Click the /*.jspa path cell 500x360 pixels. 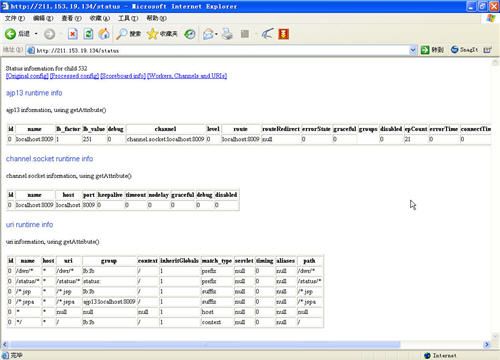310,302
